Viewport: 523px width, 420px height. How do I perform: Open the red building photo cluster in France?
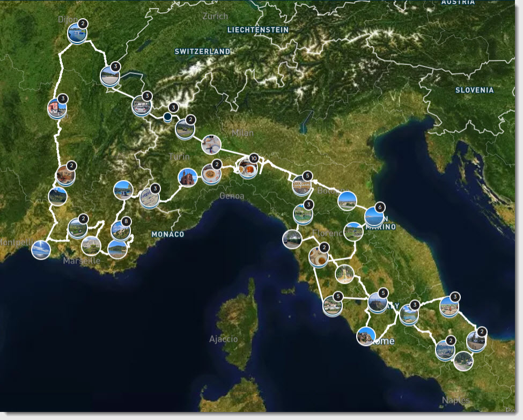[57, 108]
